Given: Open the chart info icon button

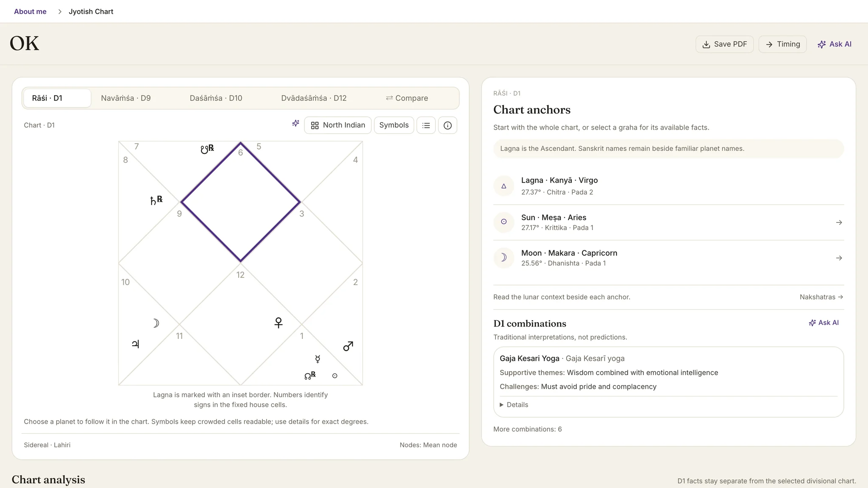Looking at the screenshot, I should (x=448, y=125).
